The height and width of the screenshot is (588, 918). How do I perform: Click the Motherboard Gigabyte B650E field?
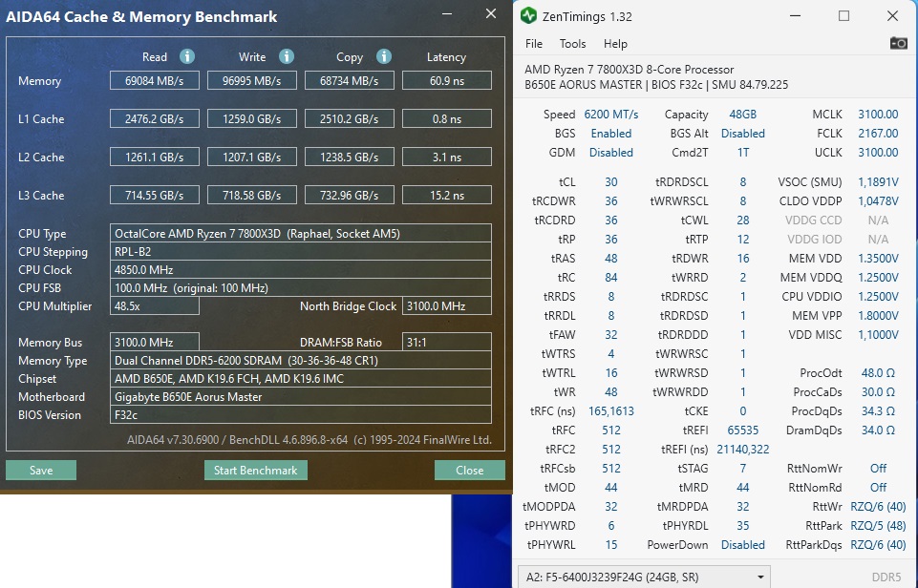point(300,397)
